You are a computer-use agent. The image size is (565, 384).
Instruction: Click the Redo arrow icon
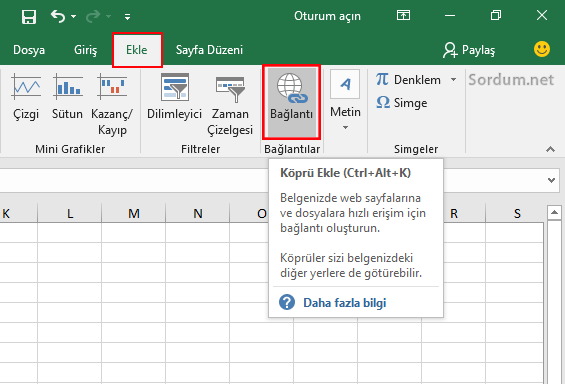(x=93, y=16)
